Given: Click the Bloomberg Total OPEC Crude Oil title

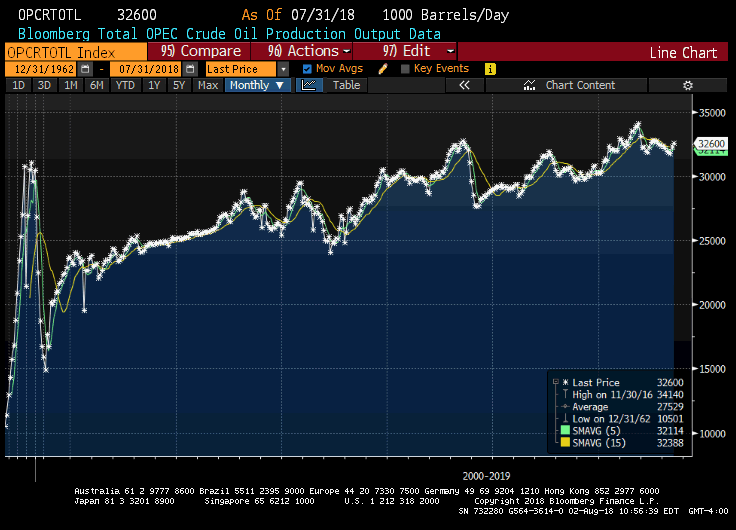Looking at the screenshot, I should [229, 34].
